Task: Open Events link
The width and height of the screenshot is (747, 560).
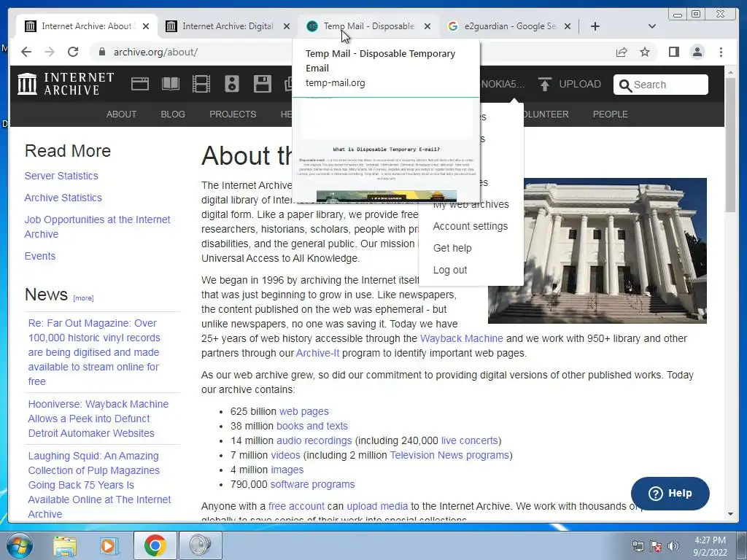Action: pos(40,256)
